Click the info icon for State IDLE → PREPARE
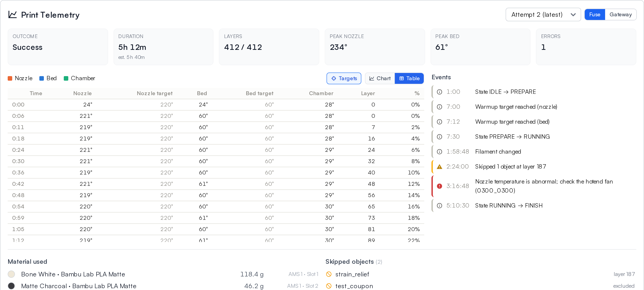Screen dimensions: 644x290 [x=439, y=92]
